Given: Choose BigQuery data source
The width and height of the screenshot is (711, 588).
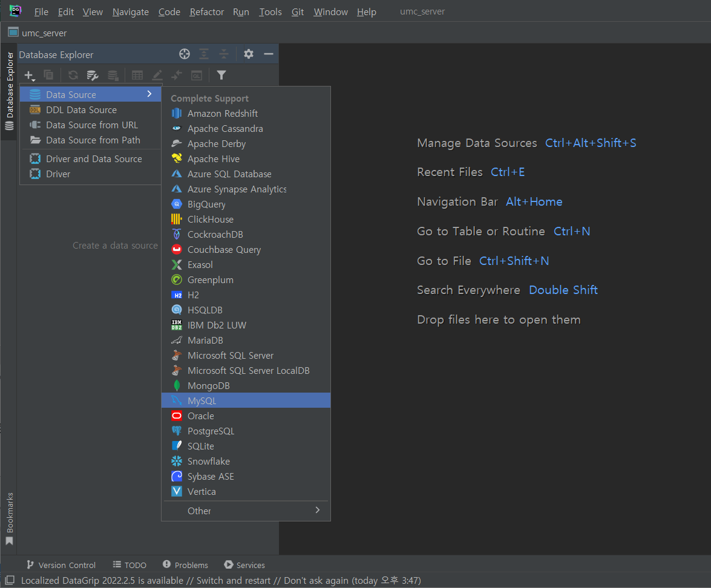Looking at the screenshot, I should tap(246, 204).
